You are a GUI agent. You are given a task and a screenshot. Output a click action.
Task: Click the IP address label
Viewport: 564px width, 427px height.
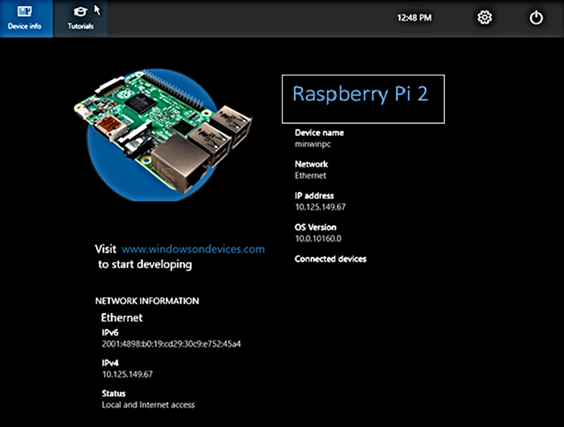314,196
